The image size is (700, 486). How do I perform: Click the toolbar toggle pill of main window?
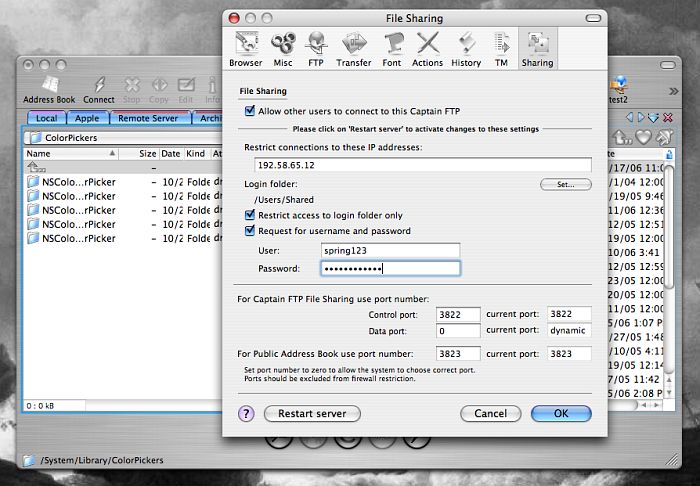click(668, 65)
